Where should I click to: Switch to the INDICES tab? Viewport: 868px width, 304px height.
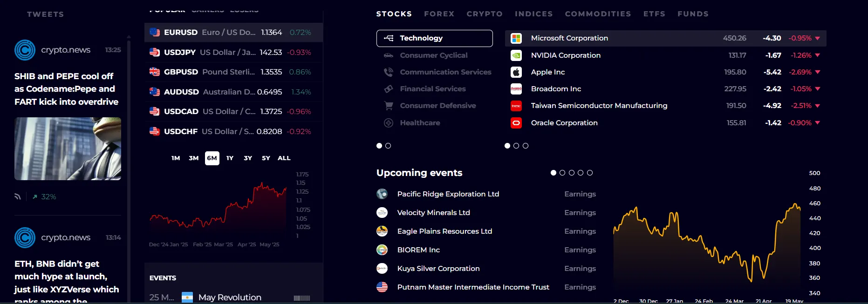pos(534,14)
